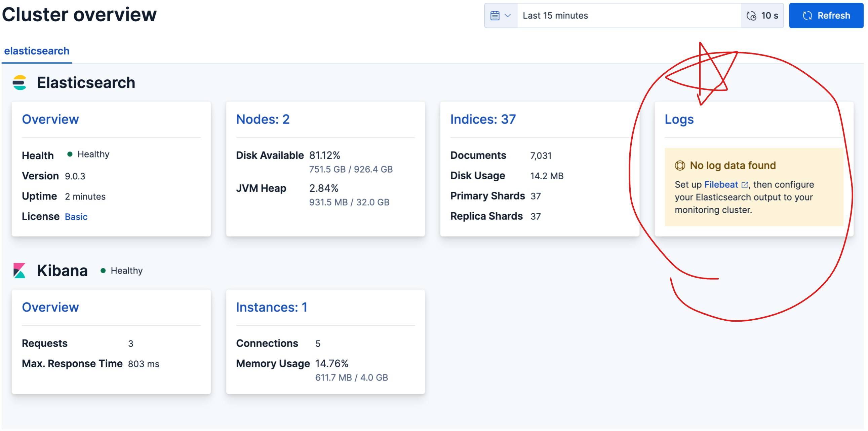Open the Instances: 1 link
The image size is (868, 431).
tap(272, 307)
